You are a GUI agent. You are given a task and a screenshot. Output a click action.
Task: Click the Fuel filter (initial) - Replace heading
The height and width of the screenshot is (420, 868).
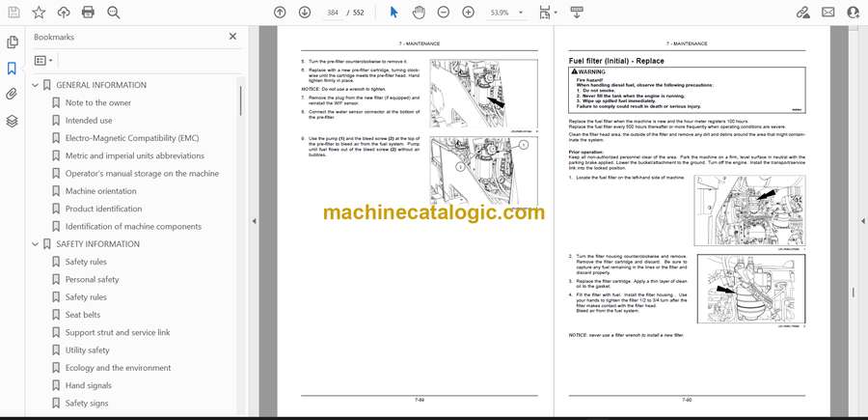616,61
